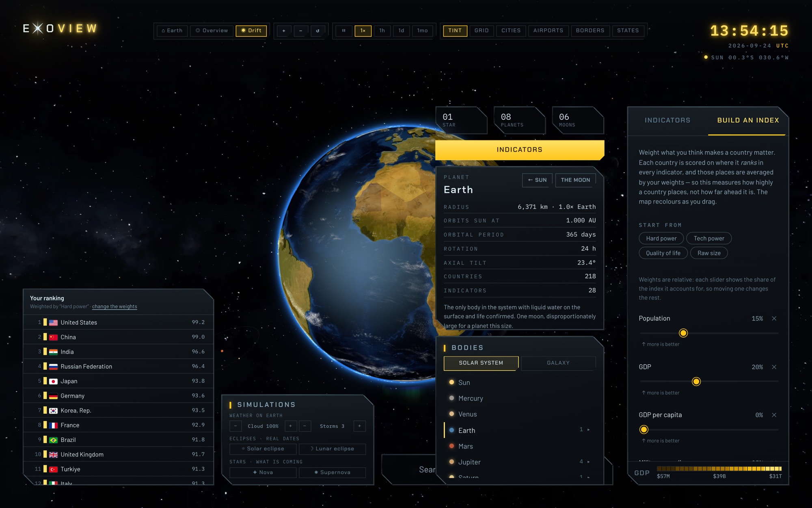Viewport: 812px width, 508px height.
Task: Remove the Population indicator with its X
Action: tap(774, 319)
